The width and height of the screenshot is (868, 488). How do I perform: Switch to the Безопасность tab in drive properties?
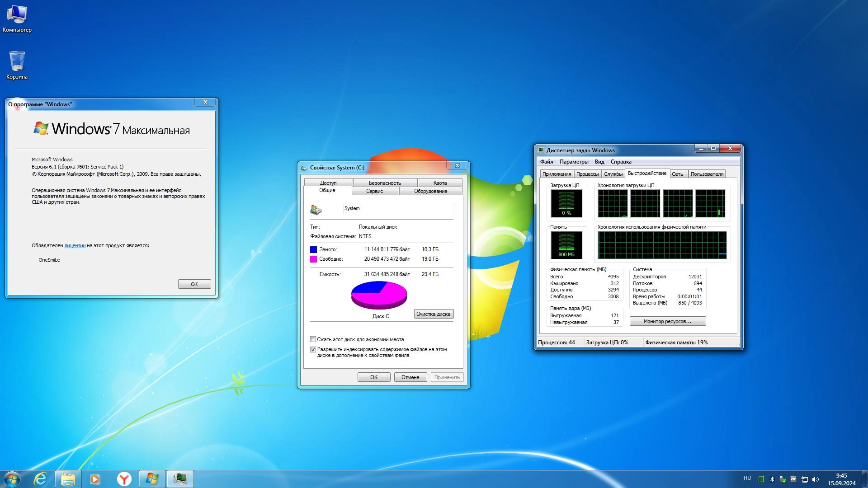pos(384,183)
